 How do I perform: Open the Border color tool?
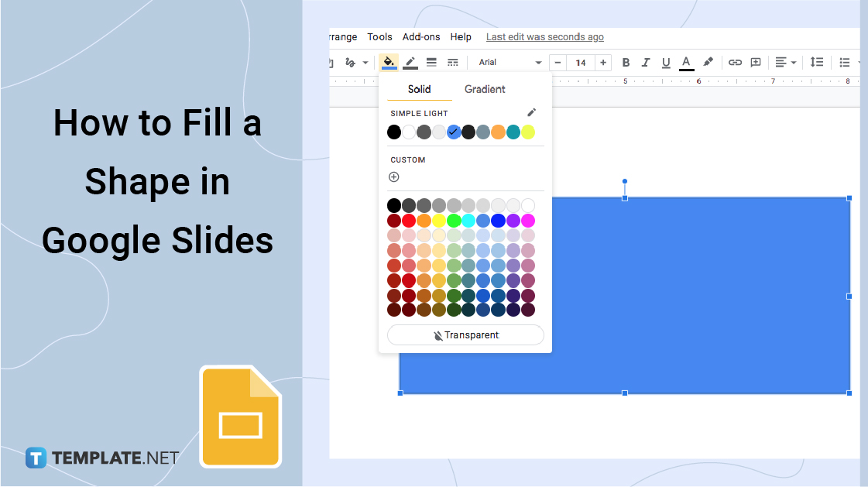point(410,62)
